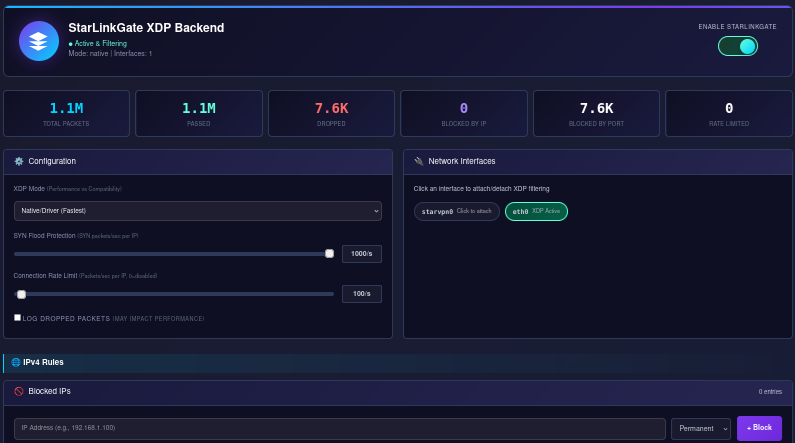Click the Dropped packets stat card
The height and width of the screenshot is (443, 795).
click(332, 114)
